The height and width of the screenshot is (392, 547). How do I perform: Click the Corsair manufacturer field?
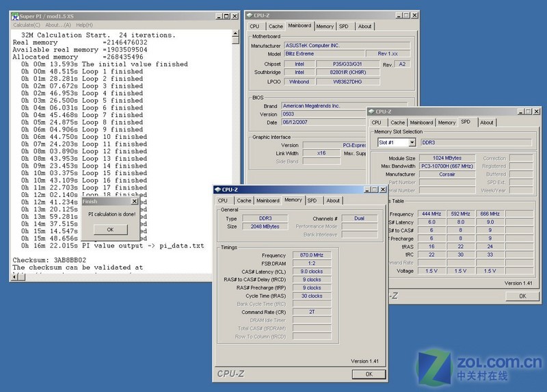(x=447, y=174)
